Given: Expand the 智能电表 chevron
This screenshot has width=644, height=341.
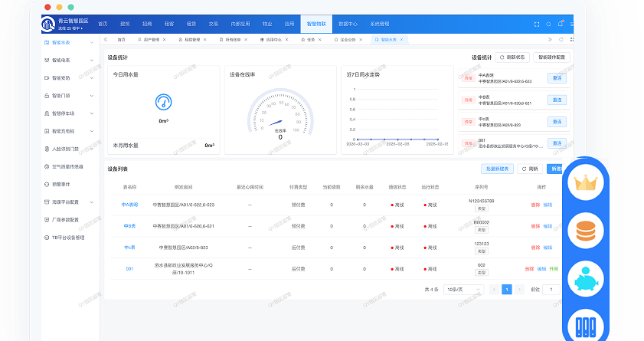Looking at the screenshot, I should pos(92,60).
